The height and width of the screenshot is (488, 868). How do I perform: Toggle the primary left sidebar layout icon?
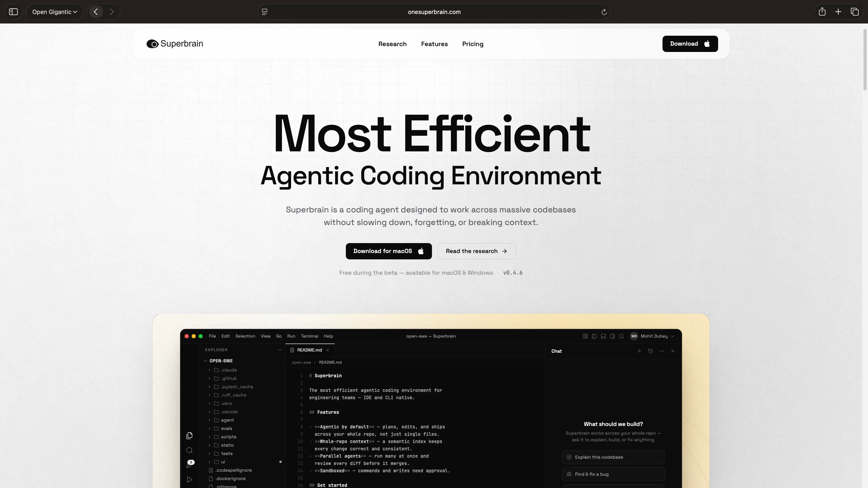594,336
